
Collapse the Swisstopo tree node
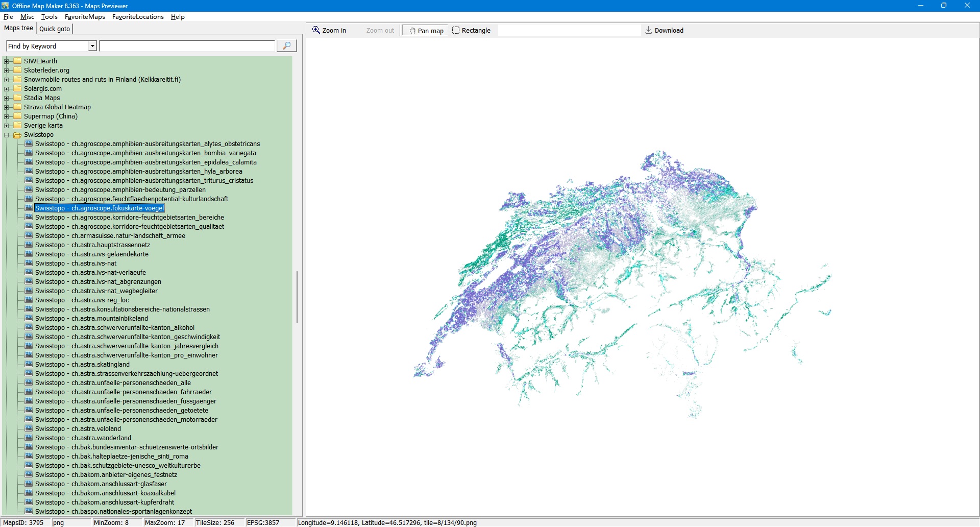click(7, 135)
